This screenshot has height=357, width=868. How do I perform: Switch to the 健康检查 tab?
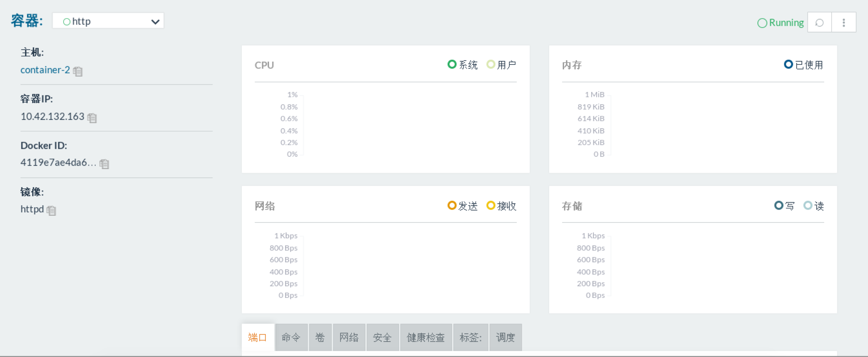coord(426,337)
